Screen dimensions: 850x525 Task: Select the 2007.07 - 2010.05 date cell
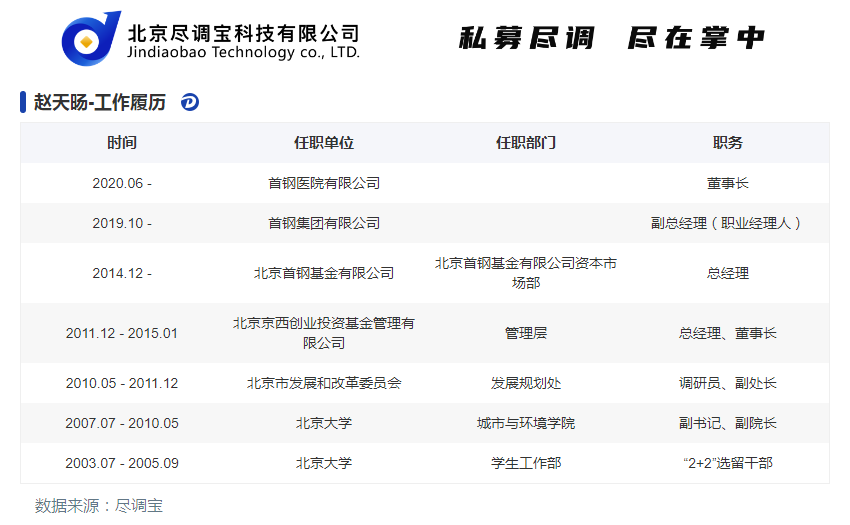point(122,423)
